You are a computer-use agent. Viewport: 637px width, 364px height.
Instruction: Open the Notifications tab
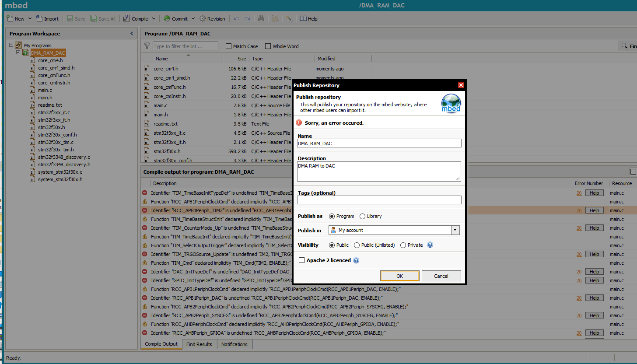click(234, 344)
